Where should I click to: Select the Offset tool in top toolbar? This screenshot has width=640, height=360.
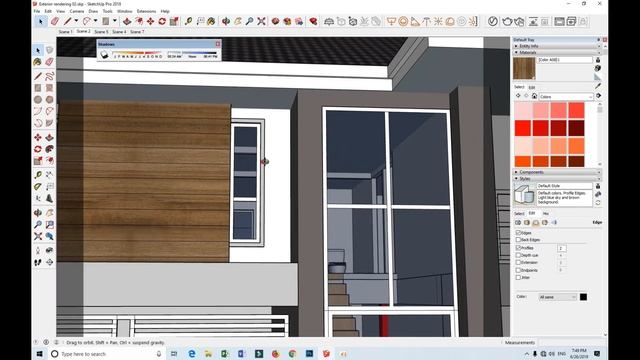(139, 21)
